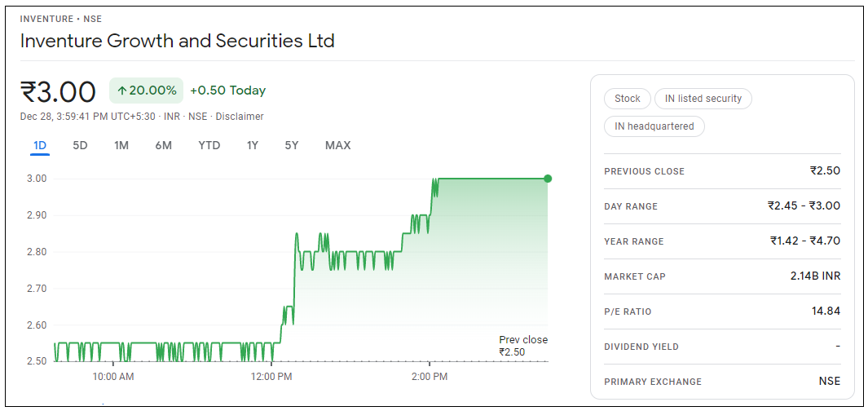Image resolution: width=868 pixels, height=411 pixels.
Task: Click the 14.84 P/E value
Action: tap(826, 312)
